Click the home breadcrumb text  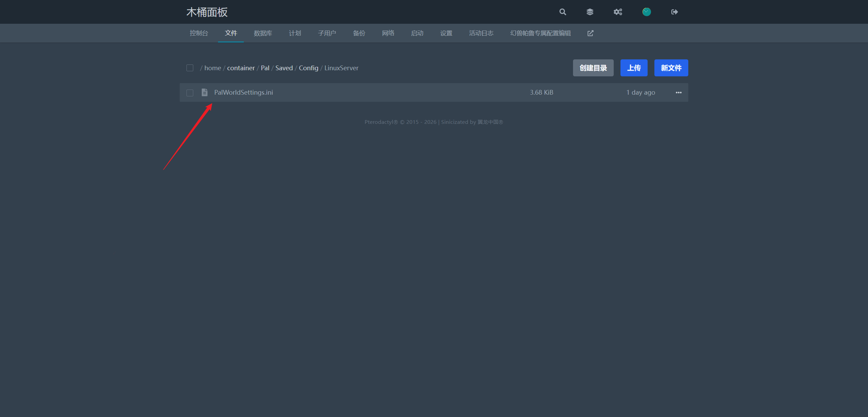[x=213, y=68]
